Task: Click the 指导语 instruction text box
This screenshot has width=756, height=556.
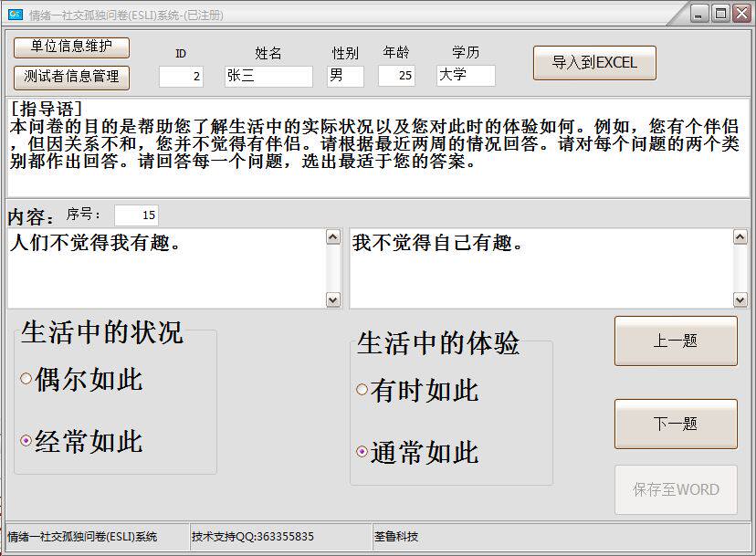Action: (378, 148)
